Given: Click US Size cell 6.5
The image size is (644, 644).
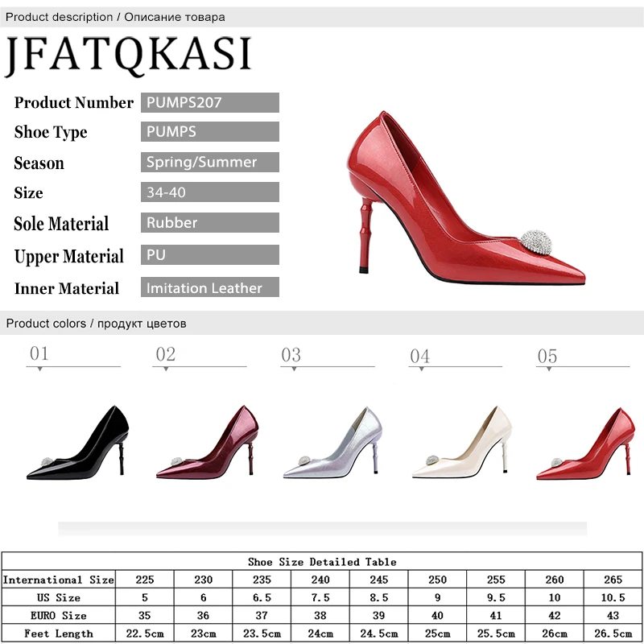Looking at the screenshot, I should coord(262,597).
